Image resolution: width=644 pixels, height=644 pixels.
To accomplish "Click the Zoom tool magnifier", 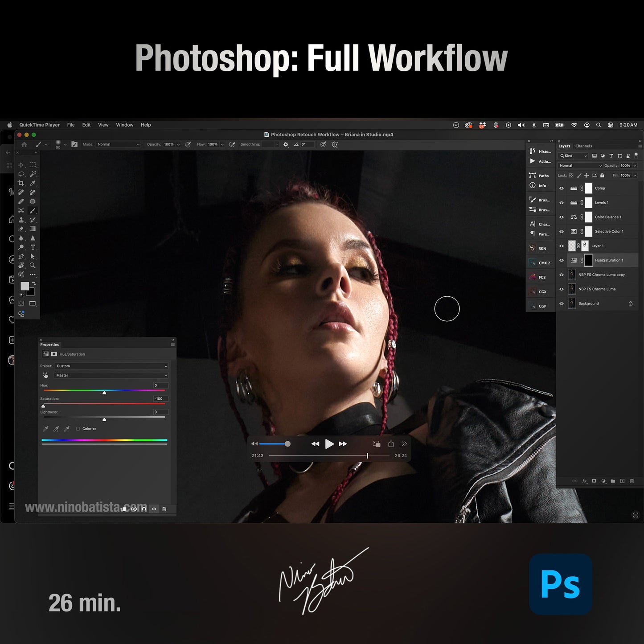I will tap(32, 266).
